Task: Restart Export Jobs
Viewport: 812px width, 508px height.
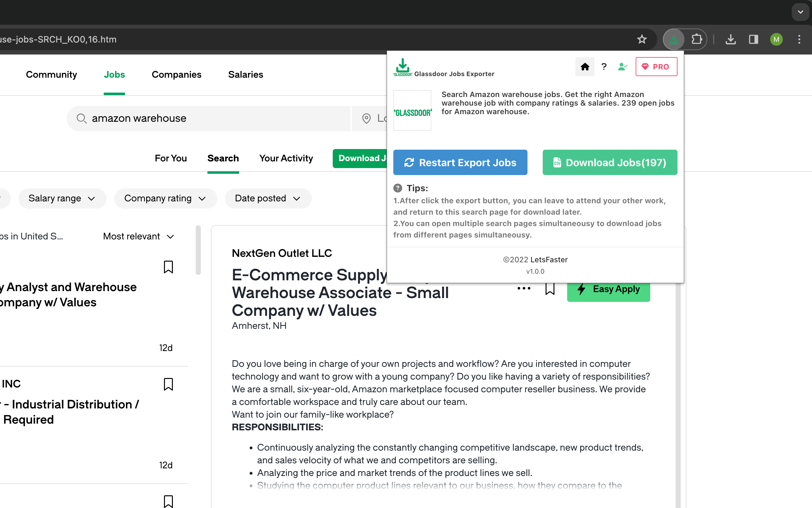Action: [460, 162]
